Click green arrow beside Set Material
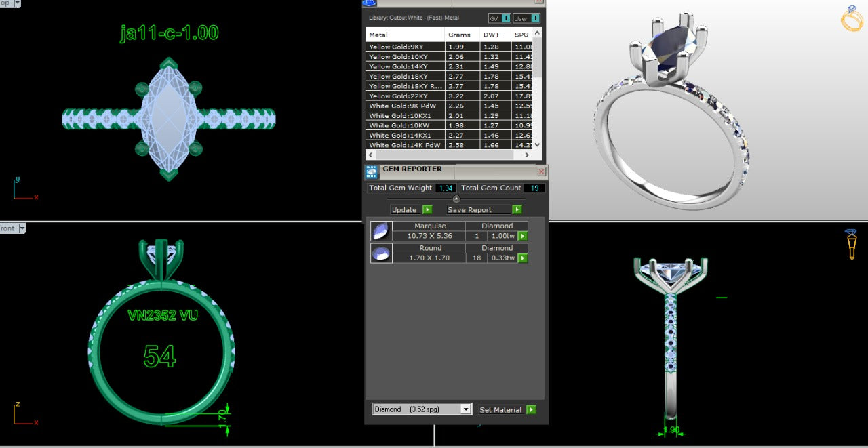 click(x=531, y=409)
